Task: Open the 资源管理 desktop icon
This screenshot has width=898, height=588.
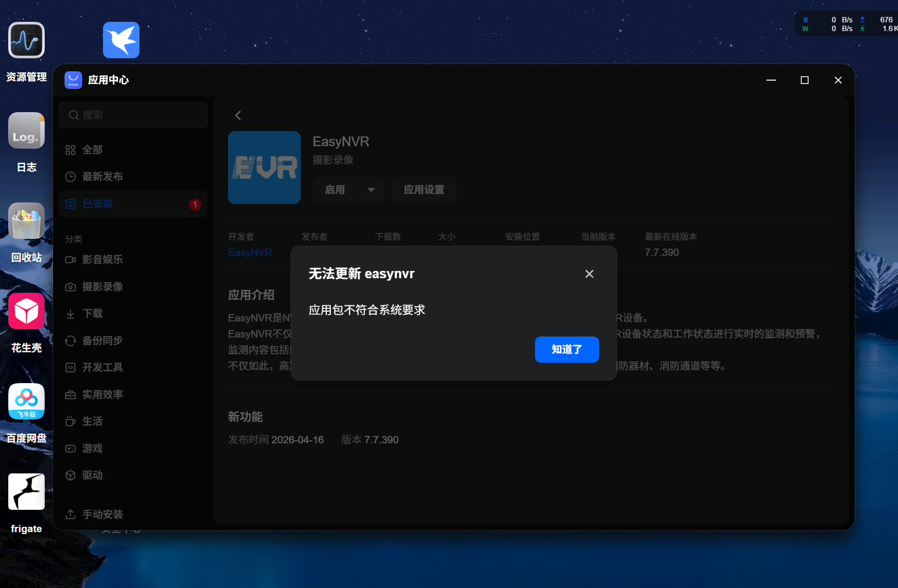Action: pos(26,40)
